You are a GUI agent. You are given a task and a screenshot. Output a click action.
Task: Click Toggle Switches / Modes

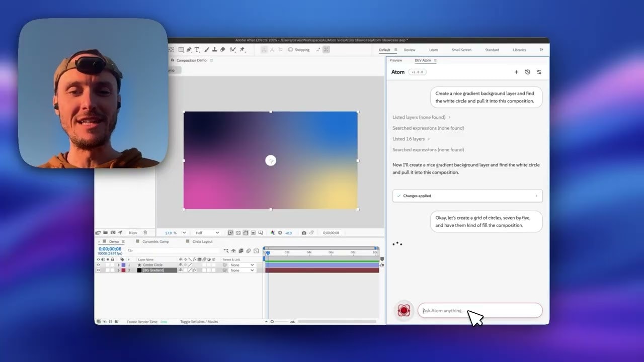point(199,321)
